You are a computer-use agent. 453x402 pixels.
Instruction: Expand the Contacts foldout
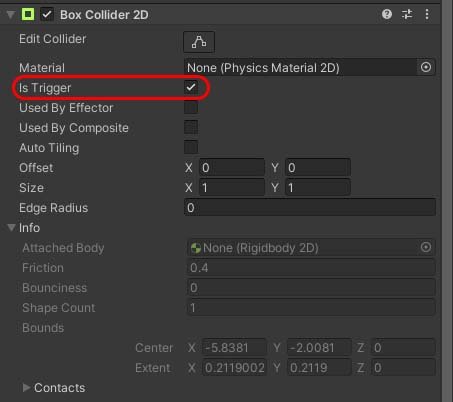click(26, 387)
